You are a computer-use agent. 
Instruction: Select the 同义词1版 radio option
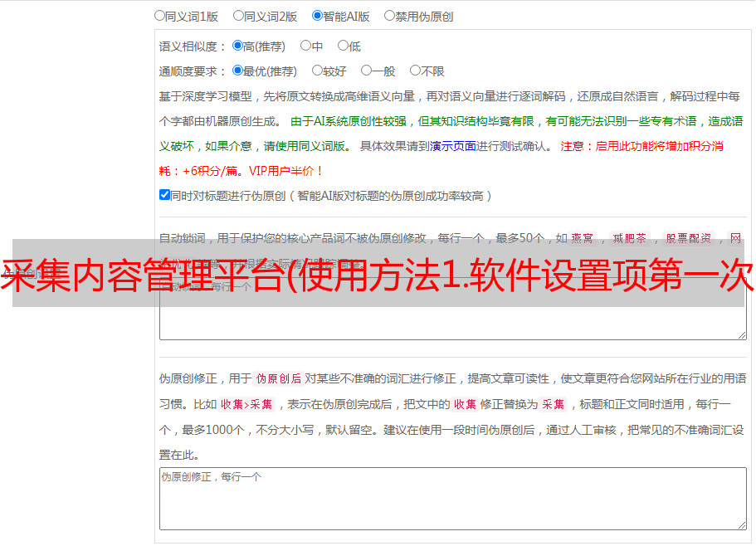[159, 16]
